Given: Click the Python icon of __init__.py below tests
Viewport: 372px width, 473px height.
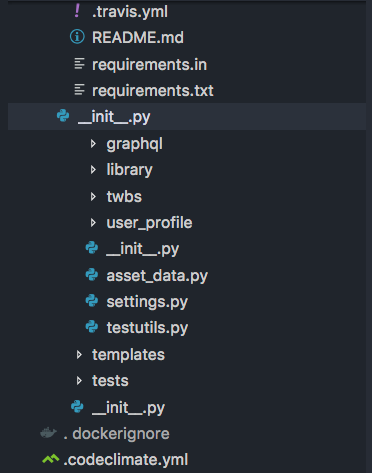Looking at the screenshot, I should point(77,407).
